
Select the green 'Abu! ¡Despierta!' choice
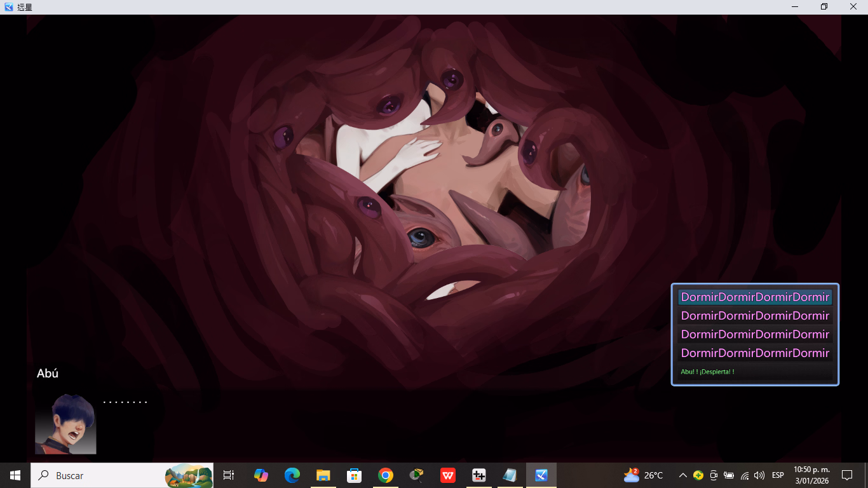coord(707,372)
